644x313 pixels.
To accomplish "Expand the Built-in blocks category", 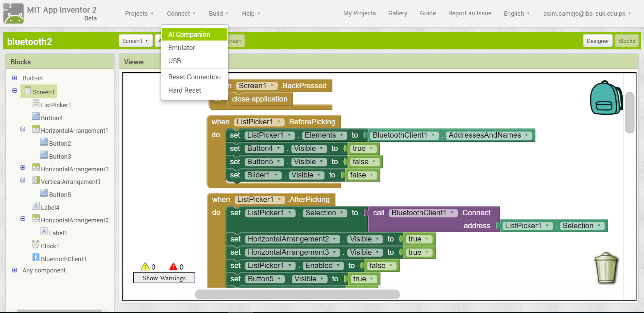I will [15, 78].
